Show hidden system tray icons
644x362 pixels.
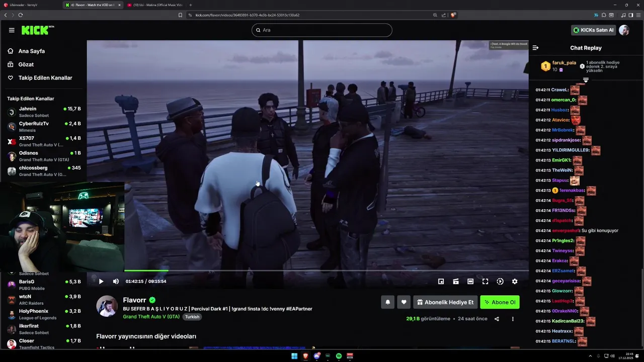coord(590,356)
